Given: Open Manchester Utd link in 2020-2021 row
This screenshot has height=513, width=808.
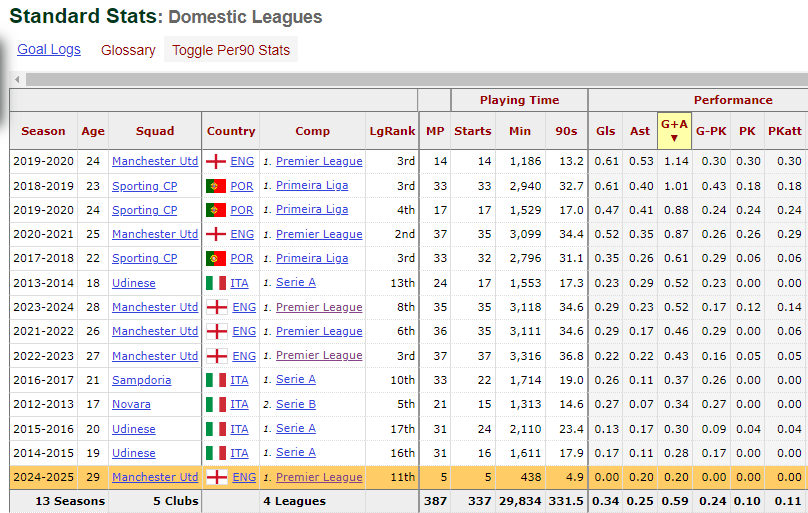Looking at the screenshot, I should (155, 234).
